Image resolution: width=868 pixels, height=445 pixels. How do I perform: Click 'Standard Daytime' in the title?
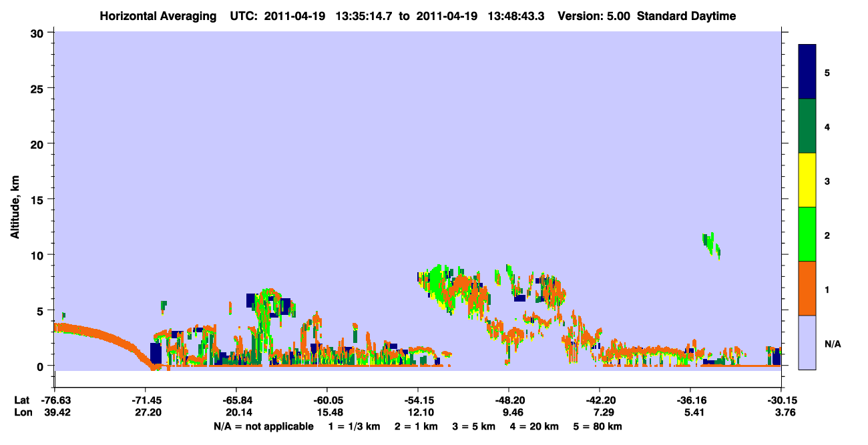pyautogui.click(x=686, y=16)
